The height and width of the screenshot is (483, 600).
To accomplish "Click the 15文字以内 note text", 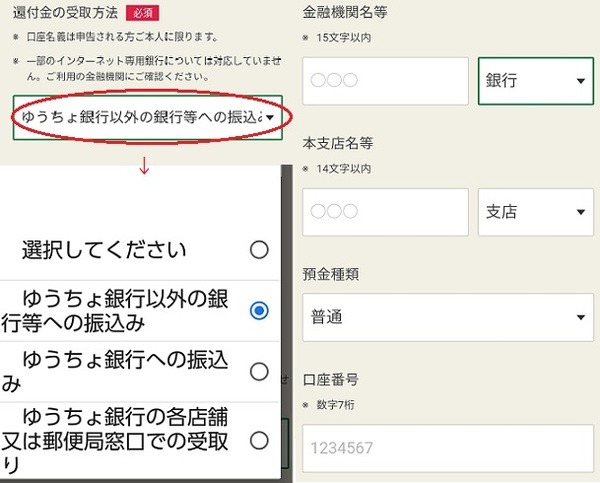I will pos(343,38).
